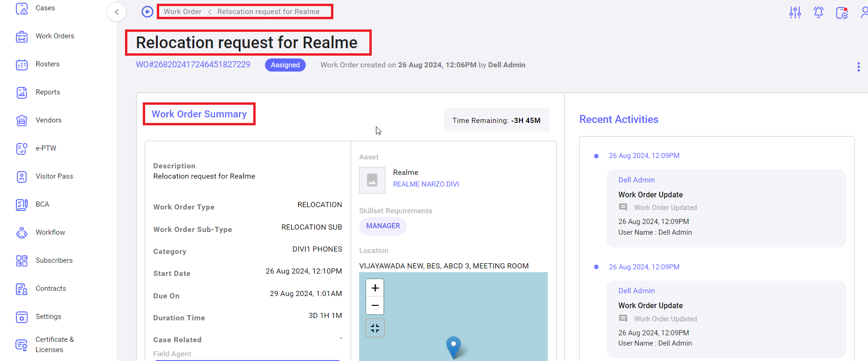
Task: Zoom in on the location map
Action: pyautogui.click(x=375, y=288)
